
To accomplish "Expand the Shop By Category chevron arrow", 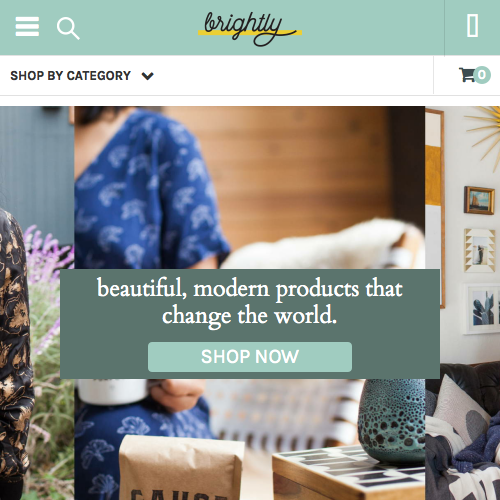I will tap(147, 76).
